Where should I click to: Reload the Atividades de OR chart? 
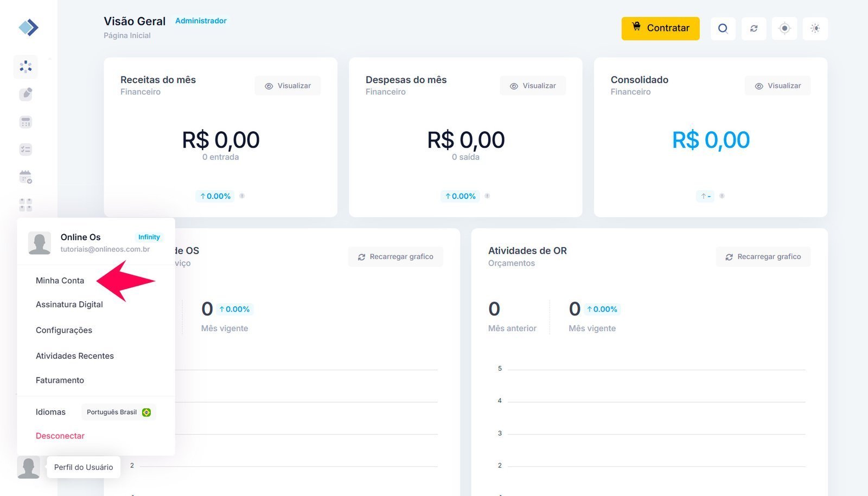coord(763,256)
